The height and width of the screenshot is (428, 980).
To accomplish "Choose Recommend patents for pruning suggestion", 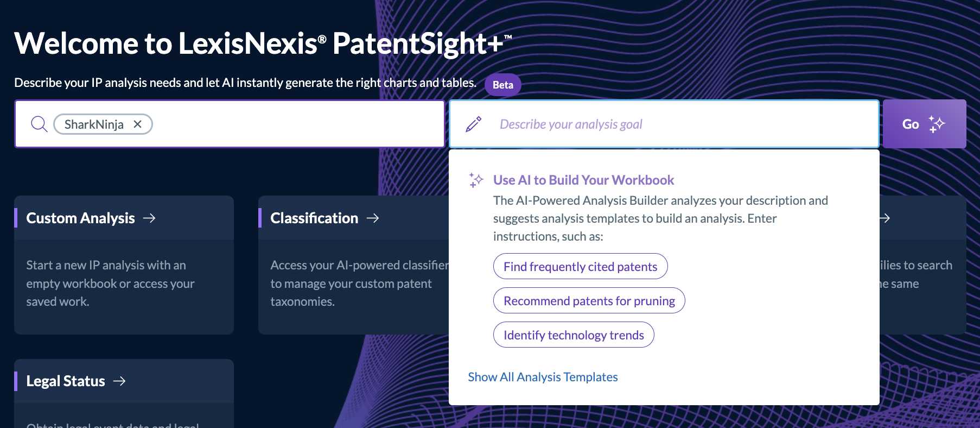I will [x=589, y=300].
